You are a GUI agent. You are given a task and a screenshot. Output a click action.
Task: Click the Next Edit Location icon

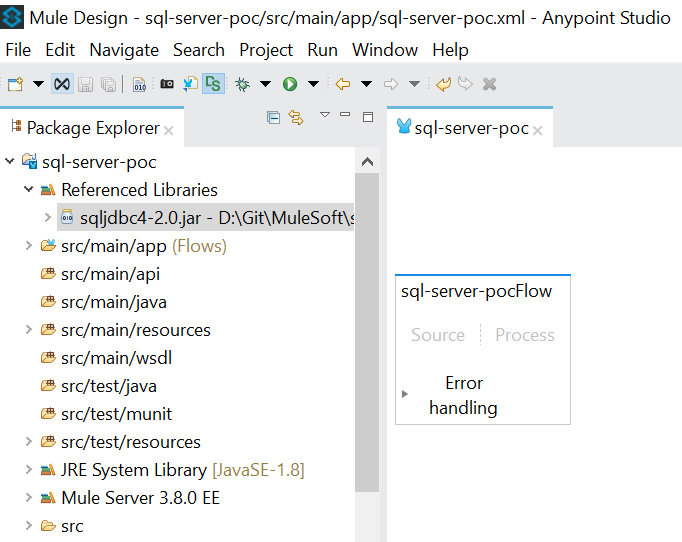[x=465, y=84]
